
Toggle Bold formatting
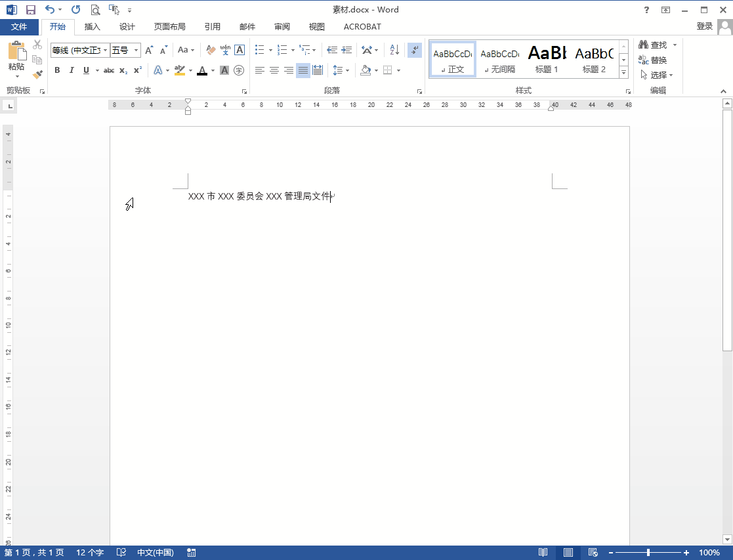57,70
